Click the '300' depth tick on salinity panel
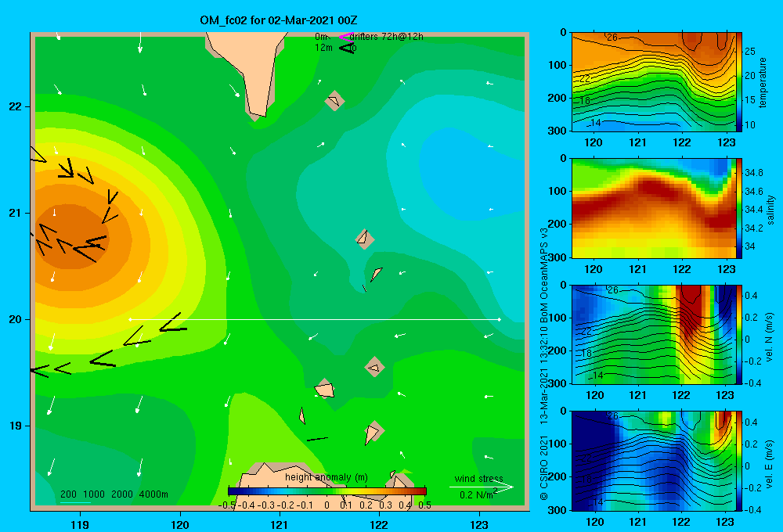Viewport: 783px width, 532px height. click(557, 257)
